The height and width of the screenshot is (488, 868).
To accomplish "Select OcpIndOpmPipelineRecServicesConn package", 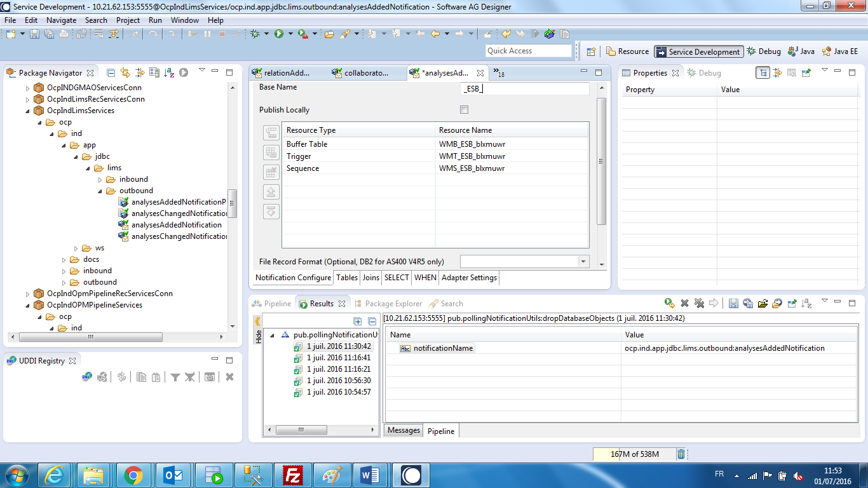I will tap(109, 294).
